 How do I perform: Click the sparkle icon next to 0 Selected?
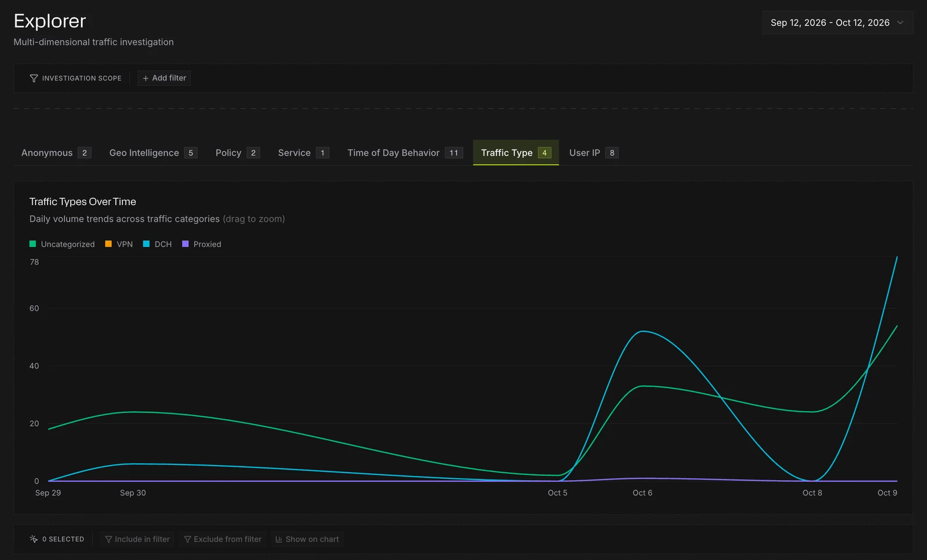tap(34, 539)
